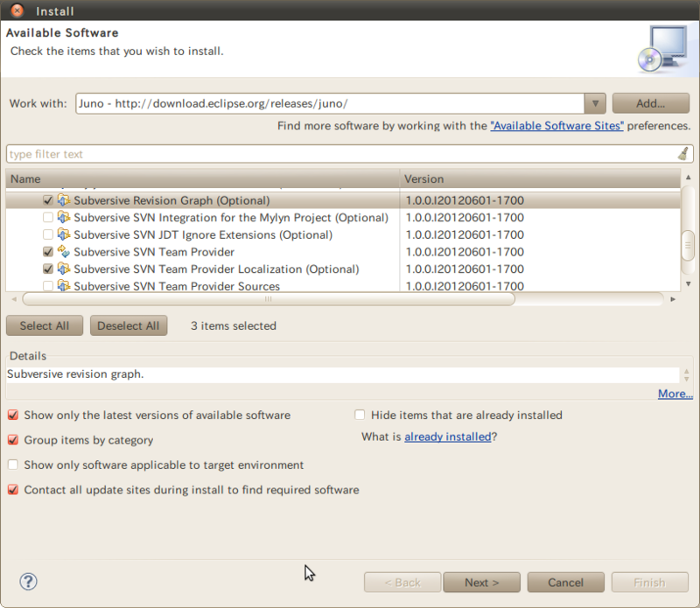This screenshot has width=700, height=608.
Task: Click the list scroll down arrow
Action: click(x=688, y=284)
